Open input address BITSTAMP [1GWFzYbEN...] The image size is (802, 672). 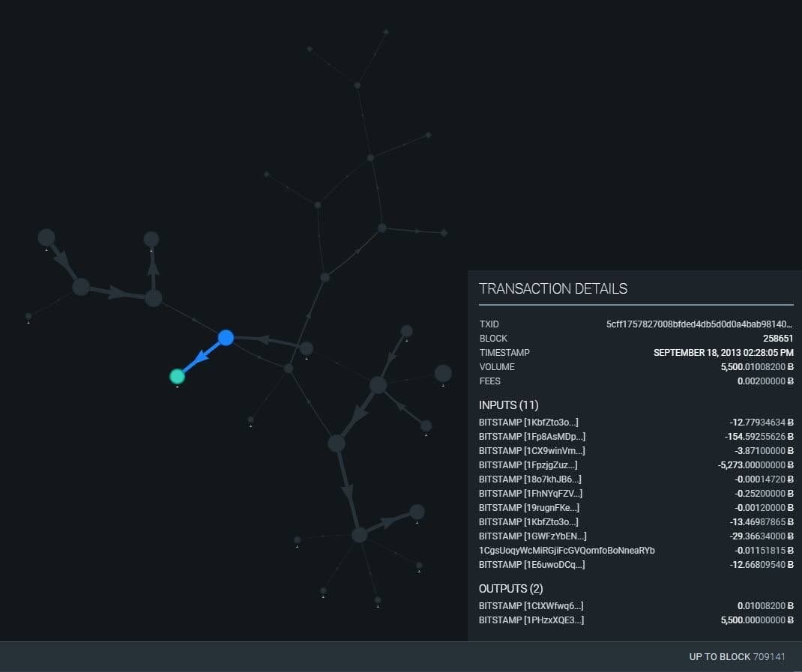[x=532, y=536]
